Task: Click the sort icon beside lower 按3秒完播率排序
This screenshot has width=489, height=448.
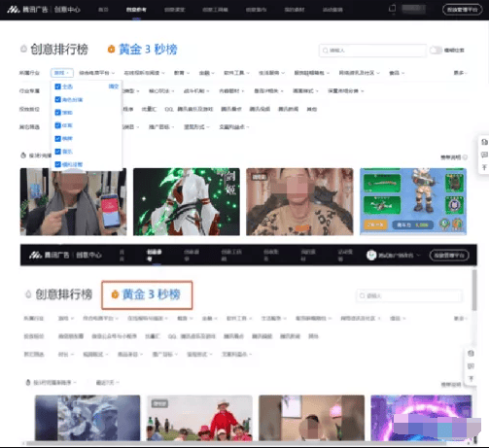Action: tap(28, 383)
